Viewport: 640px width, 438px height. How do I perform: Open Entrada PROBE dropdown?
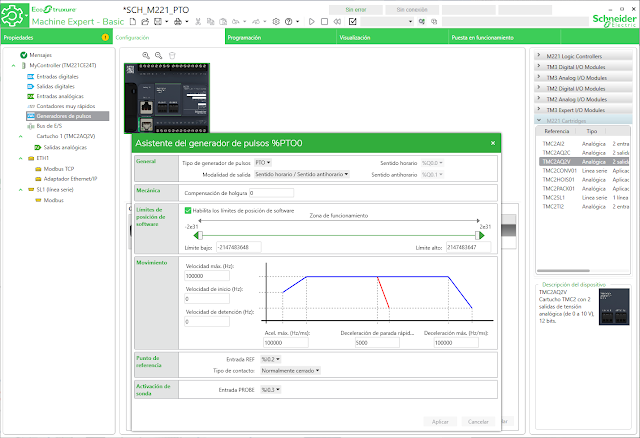pyautogui.click(x=271, y=390)
